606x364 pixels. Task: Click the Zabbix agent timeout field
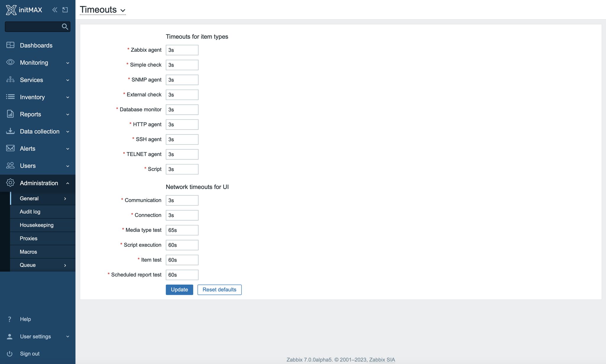coord(182,50)
